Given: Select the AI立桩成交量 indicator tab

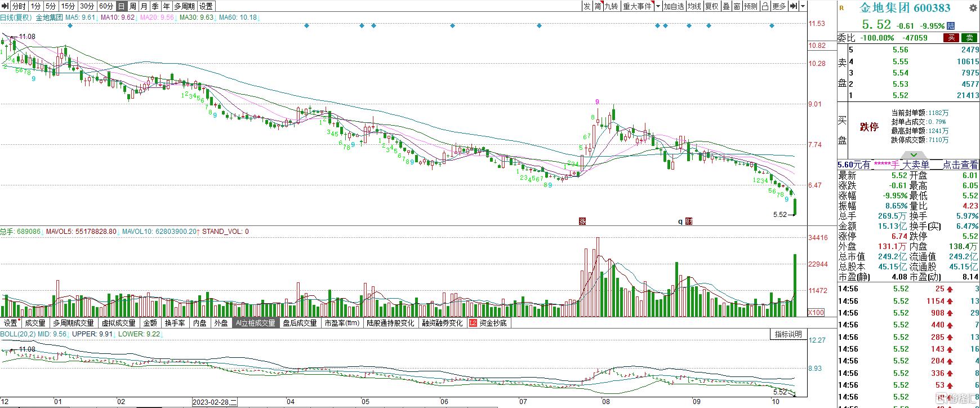Looking at the screenshot, I should [256, 323].
